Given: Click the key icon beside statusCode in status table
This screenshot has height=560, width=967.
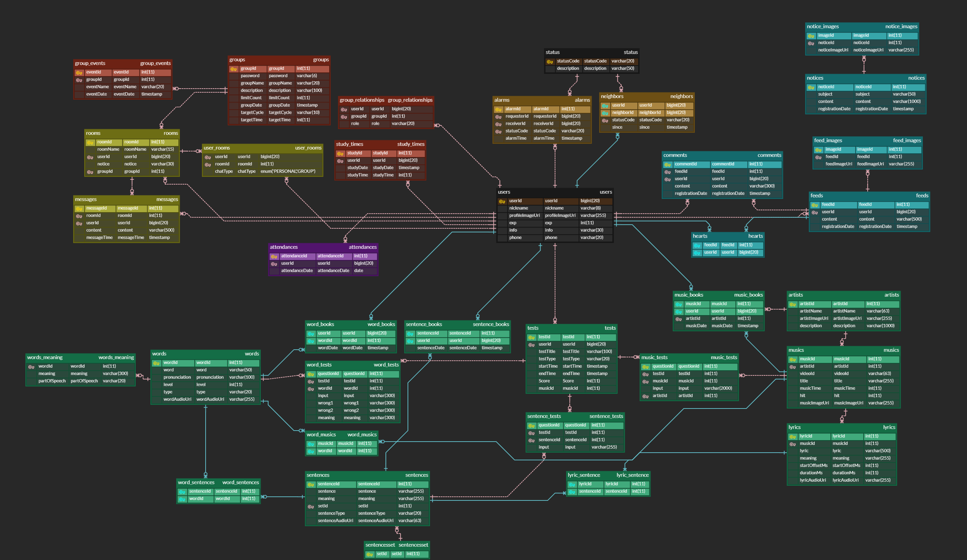Looking at the screenshot, I should 550,62.
